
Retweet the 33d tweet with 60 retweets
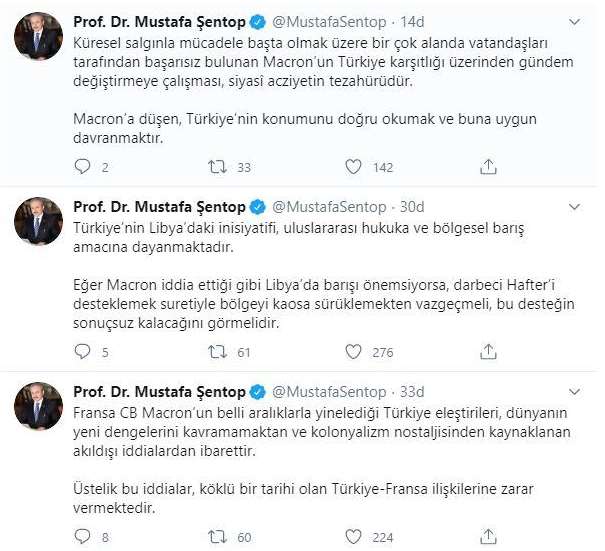(216, 537)
